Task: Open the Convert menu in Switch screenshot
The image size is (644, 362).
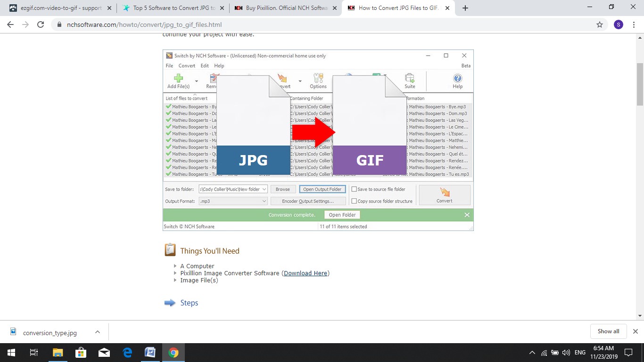Action: click(x=187, y=66)
